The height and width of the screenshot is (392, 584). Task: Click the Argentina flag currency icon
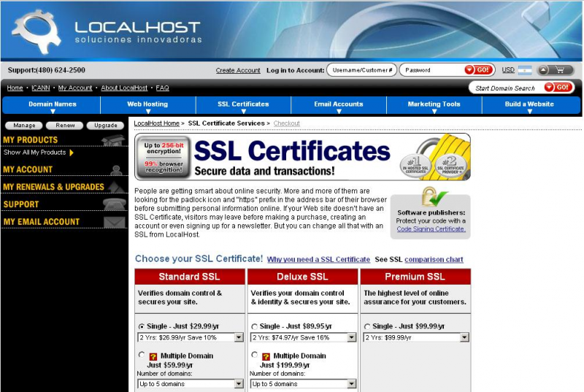[x=525, y=70]
